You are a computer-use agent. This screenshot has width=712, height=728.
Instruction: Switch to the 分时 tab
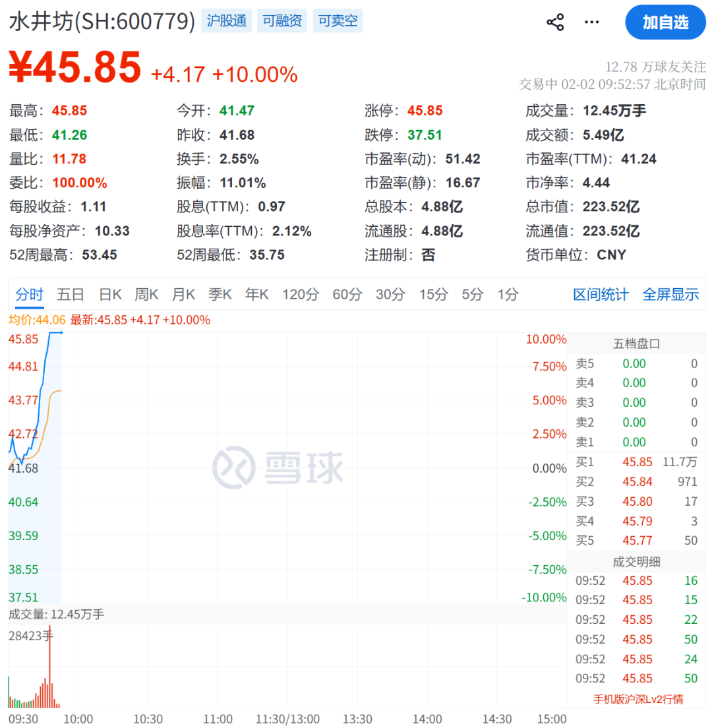point(29,295)
